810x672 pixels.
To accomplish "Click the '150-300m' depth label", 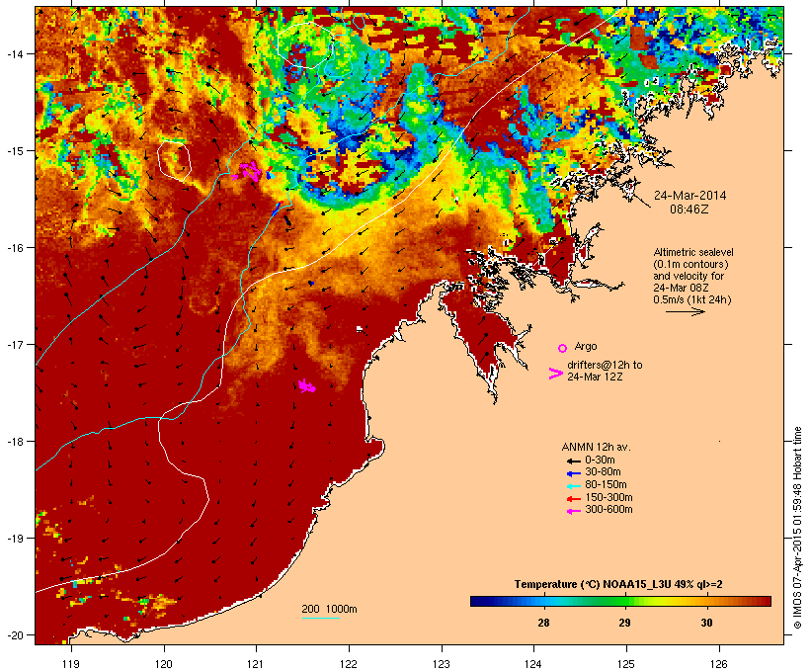I will [608, 497].
